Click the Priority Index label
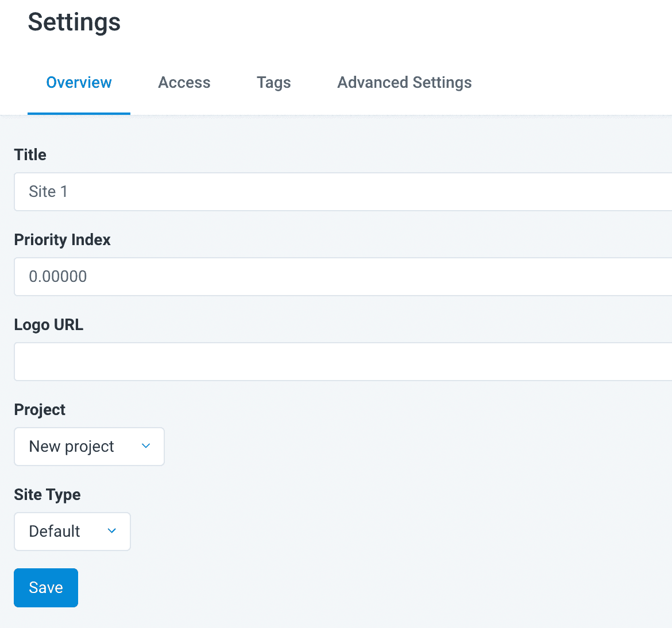Image resolution: width=672 pixels, height=628 pixels. click(62, 240)
